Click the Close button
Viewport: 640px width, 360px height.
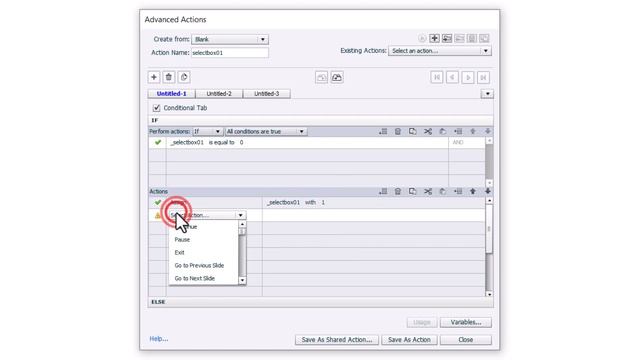pyautogui.click(x=466, y=340)
